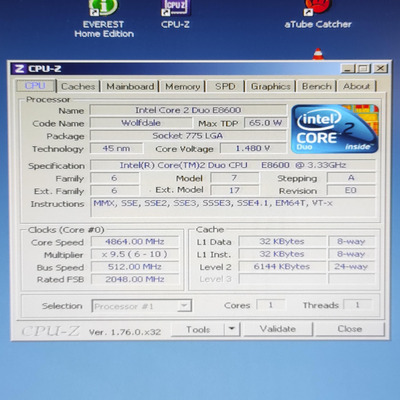This screenshot has height=400, width=400.
Task: Click the Validate button
Action: coord(278,329)
